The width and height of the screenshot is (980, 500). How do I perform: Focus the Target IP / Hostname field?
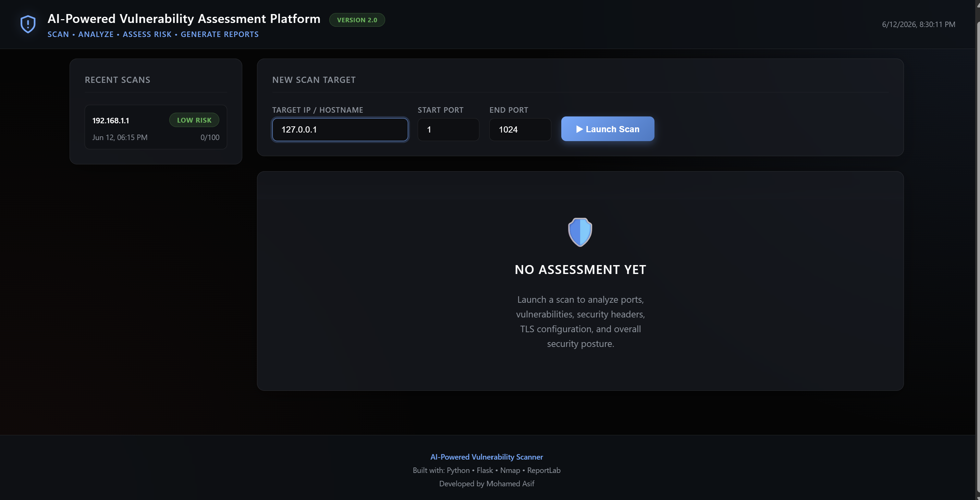tap(340, 130)
